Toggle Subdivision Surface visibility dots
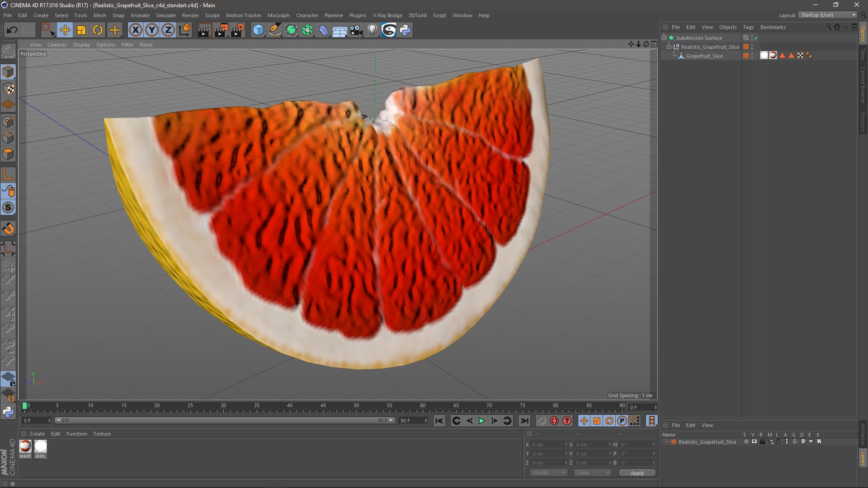Screen dimensions: 868x488 [x=752, y=38]
